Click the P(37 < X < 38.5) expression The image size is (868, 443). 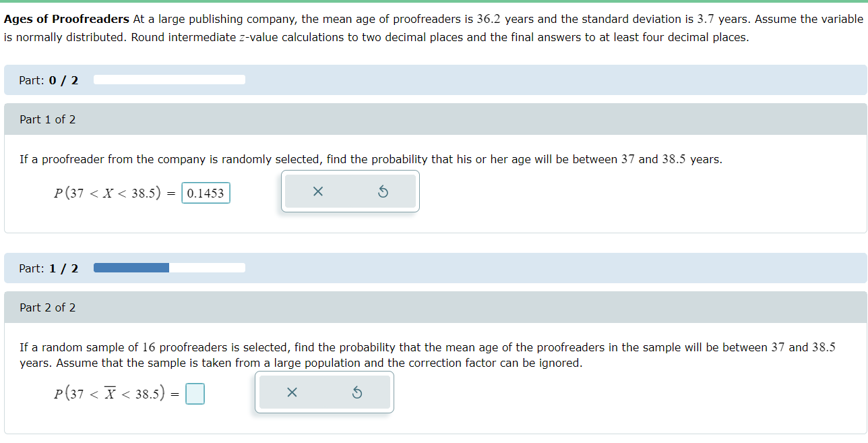(111, 193)
